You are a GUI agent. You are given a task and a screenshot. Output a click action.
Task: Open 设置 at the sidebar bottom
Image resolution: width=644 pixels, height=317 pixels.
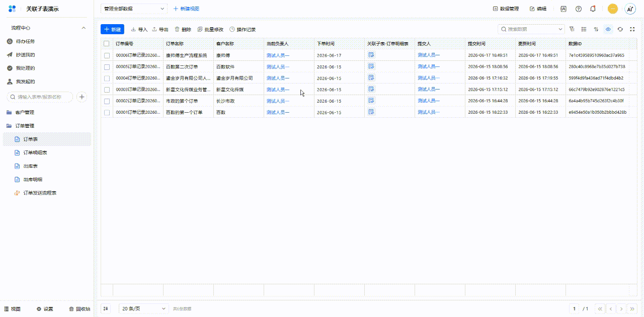45,309
